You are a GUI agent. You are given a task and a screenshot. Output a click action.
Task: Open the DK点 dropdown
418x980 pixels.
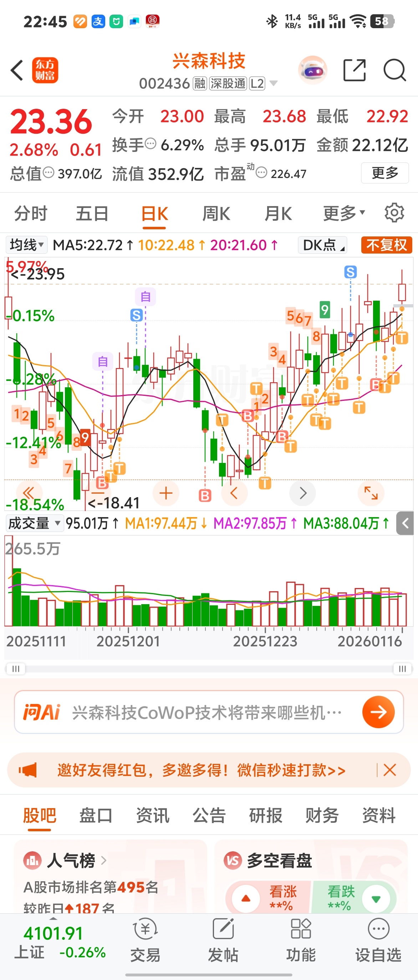click(322, 245)
